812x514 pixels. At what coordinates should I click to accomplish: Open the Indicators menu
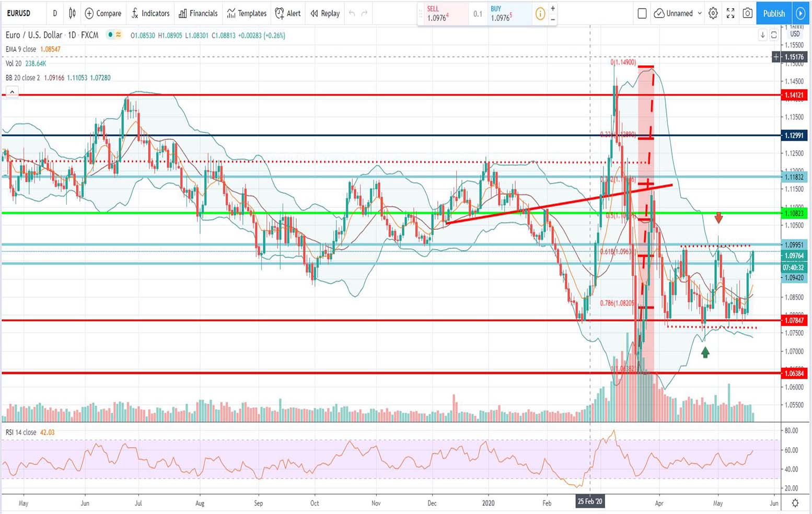click(x=150, y=13)
